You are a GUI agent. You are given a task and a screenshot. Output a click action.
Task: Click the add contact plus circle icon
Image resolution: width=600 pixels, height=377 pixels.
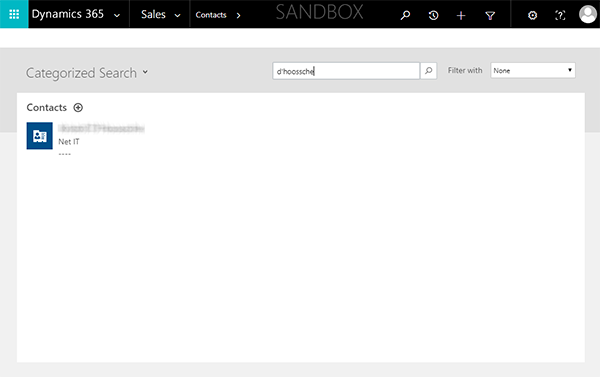[x=78, y=108]
